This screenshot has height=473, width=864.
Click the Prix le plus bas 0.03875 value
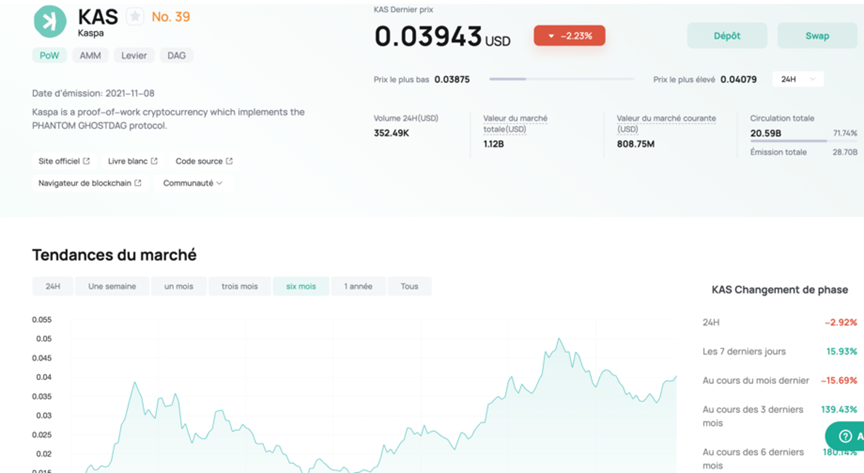(452, 79)
